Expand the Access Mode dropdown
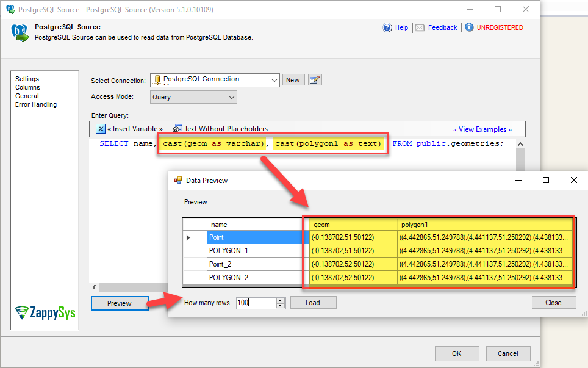588x368 pixels. 231,97
